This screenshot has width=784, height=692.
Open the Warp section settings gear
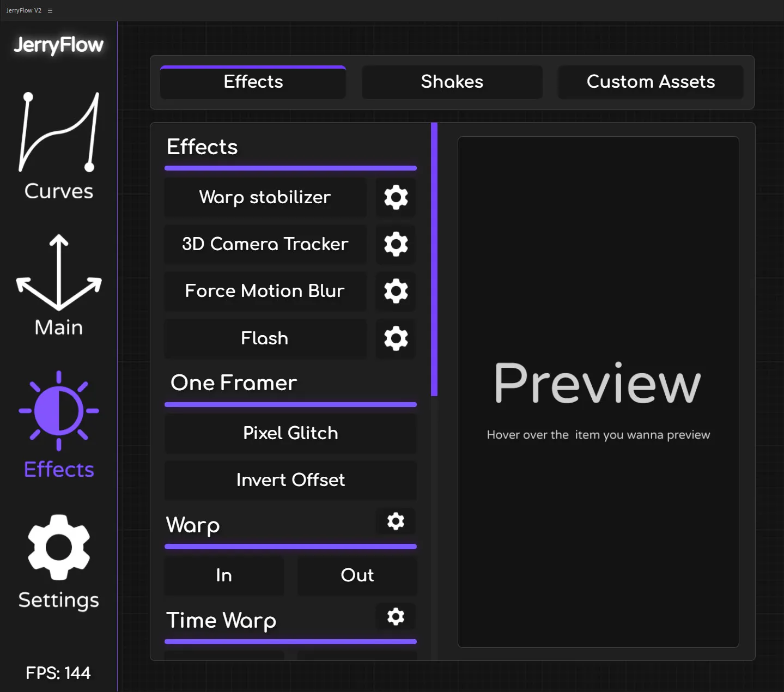click(x=395, y=521)
